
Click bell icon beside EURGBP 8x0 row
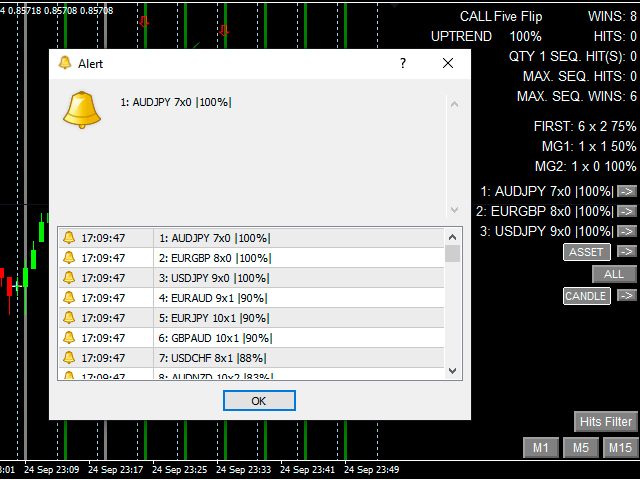coord(69,258)
